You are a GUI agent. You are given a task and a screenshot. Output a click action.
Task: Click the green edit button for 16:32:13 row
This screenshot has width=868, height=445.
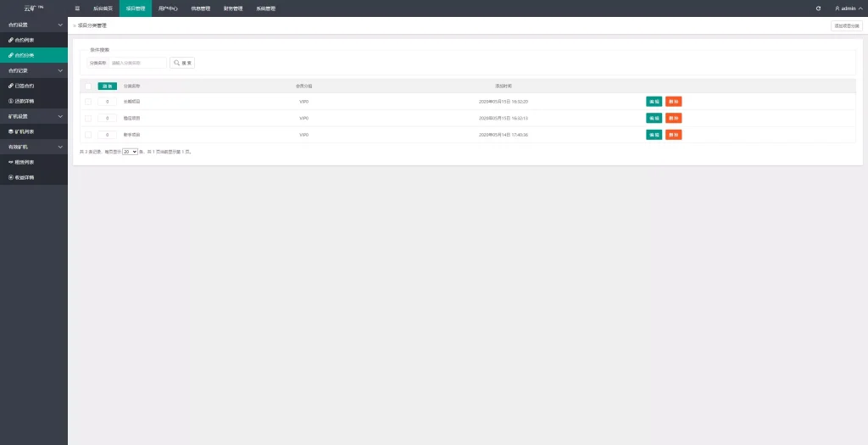tap(654, 119)
